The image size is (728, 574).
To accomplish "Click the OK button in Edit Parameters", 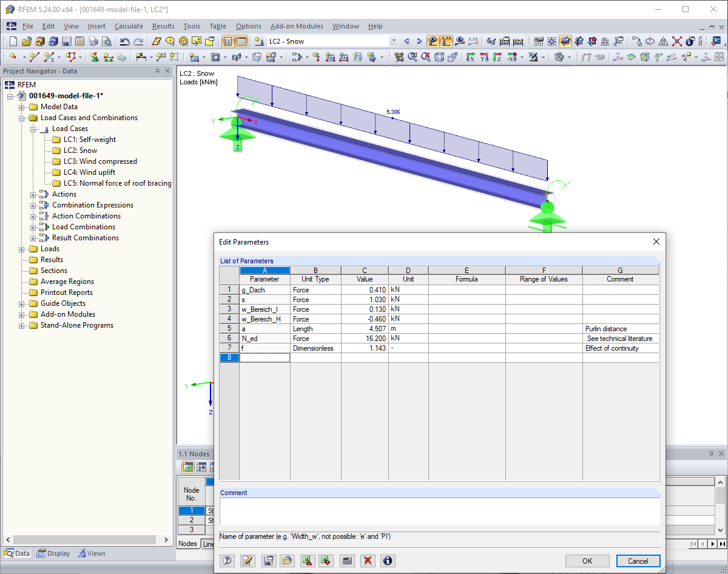I will point(587,561).
